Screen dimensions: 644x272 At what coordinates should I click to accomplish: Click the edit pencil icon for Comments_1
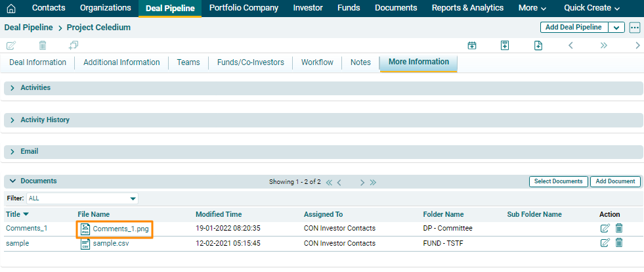tap(605, 229)
